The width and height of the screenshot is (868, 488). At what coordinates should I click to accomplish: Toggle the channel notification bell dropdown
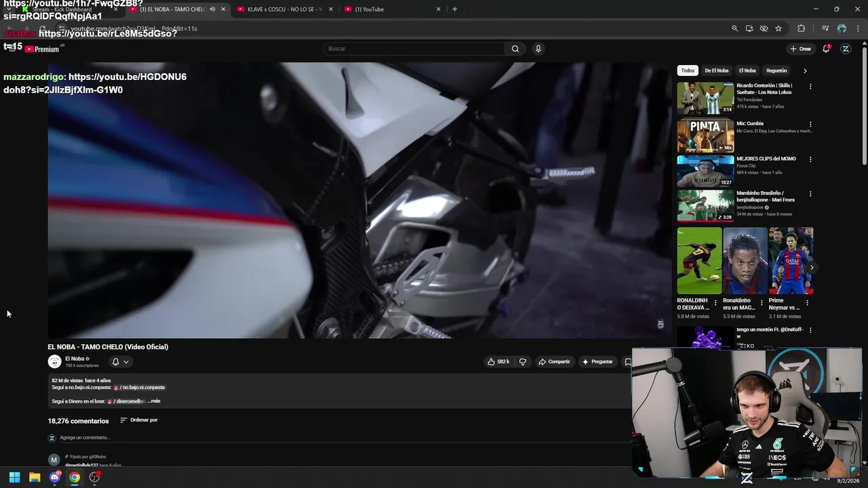[120, 362]
